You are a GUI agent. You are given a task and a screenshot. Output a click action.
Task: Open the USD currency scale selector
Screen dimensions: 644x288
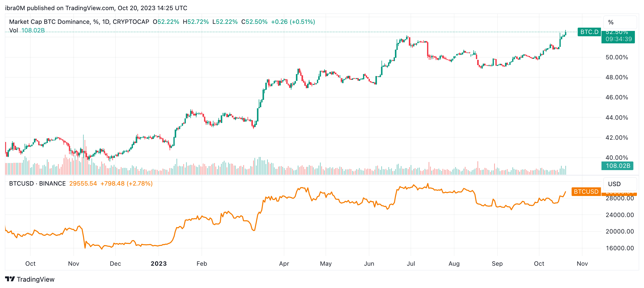620,184
